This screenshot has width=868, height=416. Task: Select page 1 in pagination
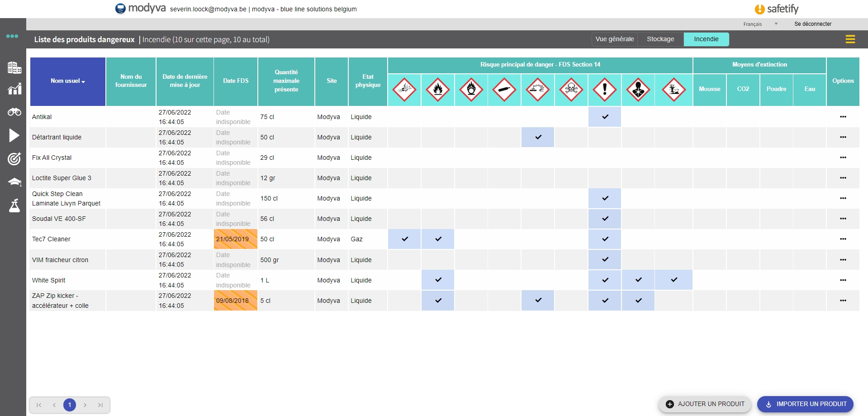tap(70, 405)
